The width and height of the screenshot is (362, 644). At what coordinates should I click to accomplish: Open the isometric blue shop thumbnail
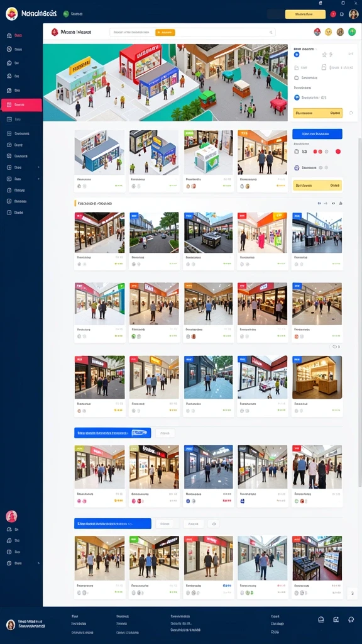coord(100,152)
